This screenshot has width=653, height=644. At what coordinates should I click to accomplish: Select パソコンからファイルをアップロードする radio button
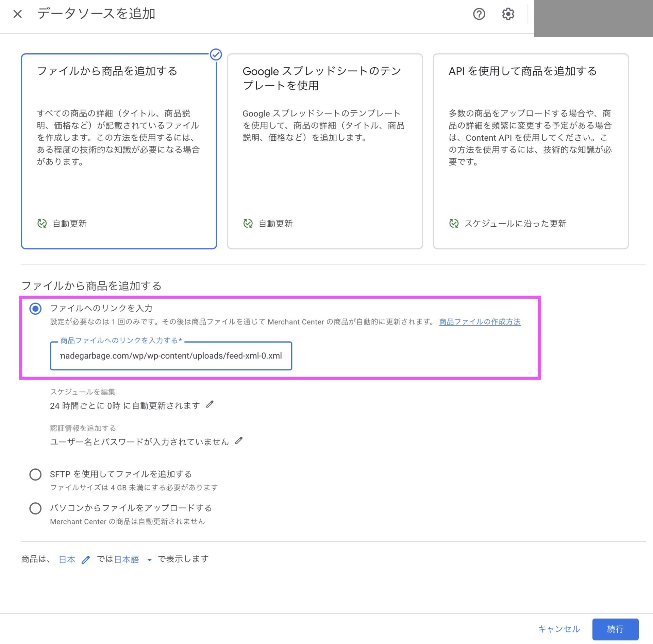point(35,508)
